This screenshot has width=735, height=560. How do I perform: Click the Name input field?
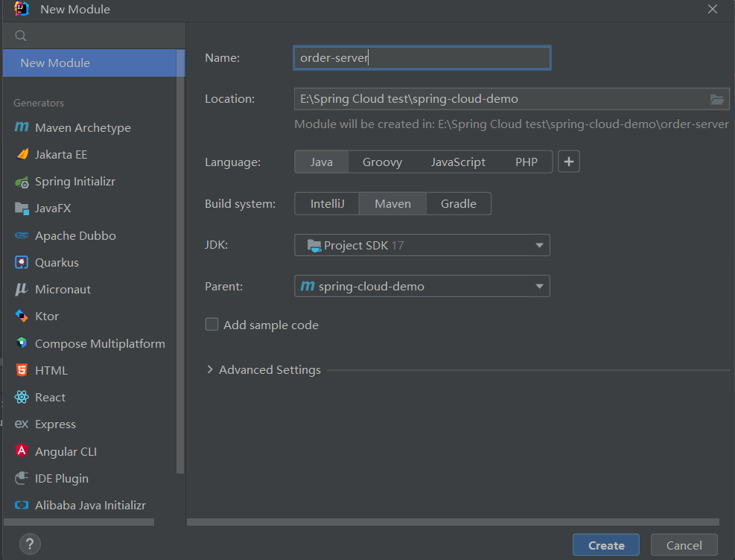pos(422,57)
